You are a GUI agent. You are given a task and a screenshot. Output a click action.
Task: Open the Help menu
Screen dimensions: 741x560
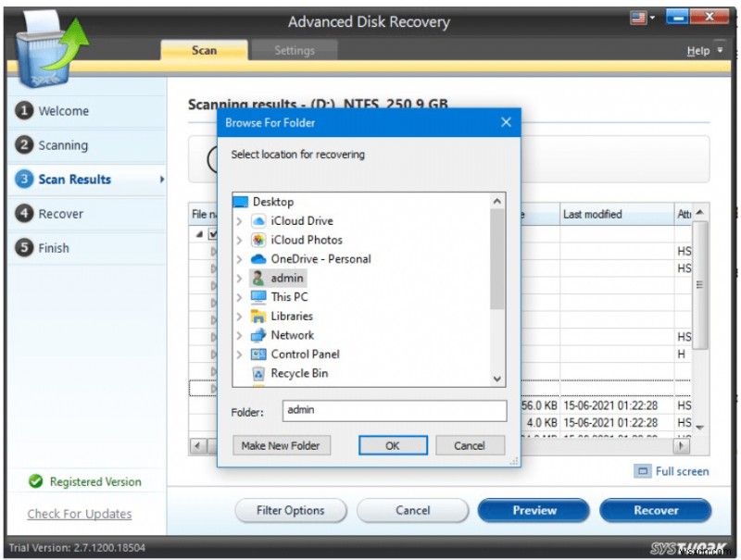697,51
